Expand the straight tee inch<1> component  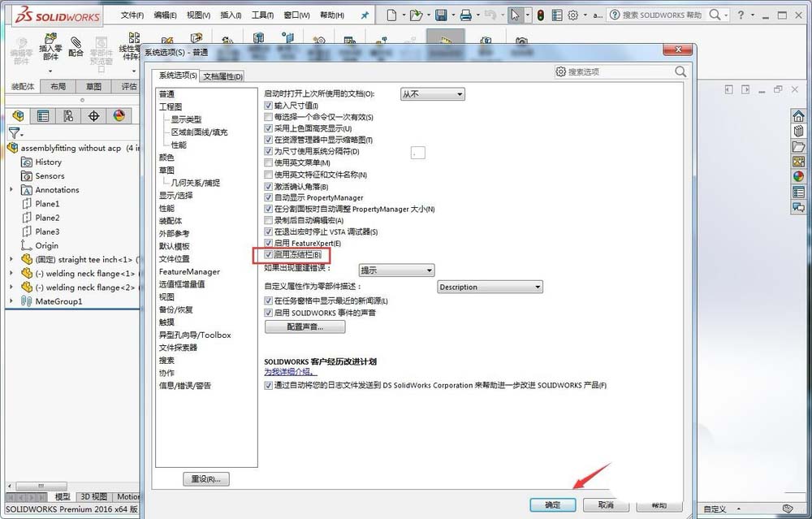(11, 258)
